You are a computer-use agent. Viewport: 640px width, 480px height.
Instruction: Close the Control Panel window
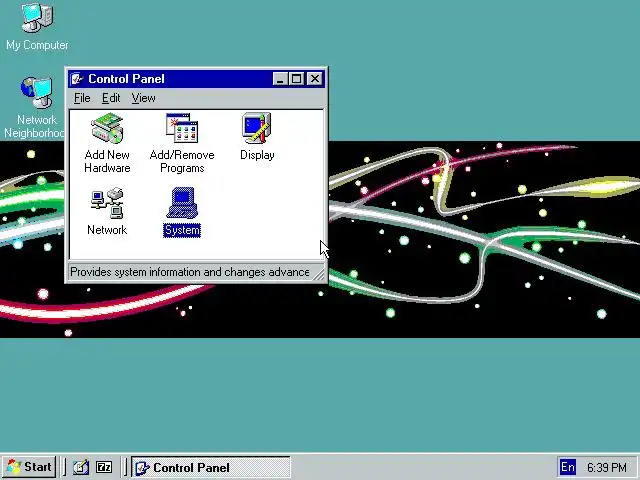tap(315, 79)
